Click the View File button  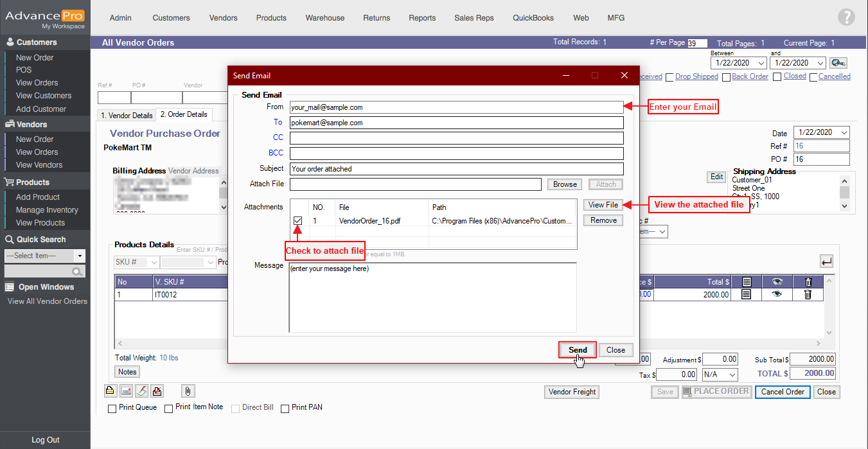click(x=603, y=205)
